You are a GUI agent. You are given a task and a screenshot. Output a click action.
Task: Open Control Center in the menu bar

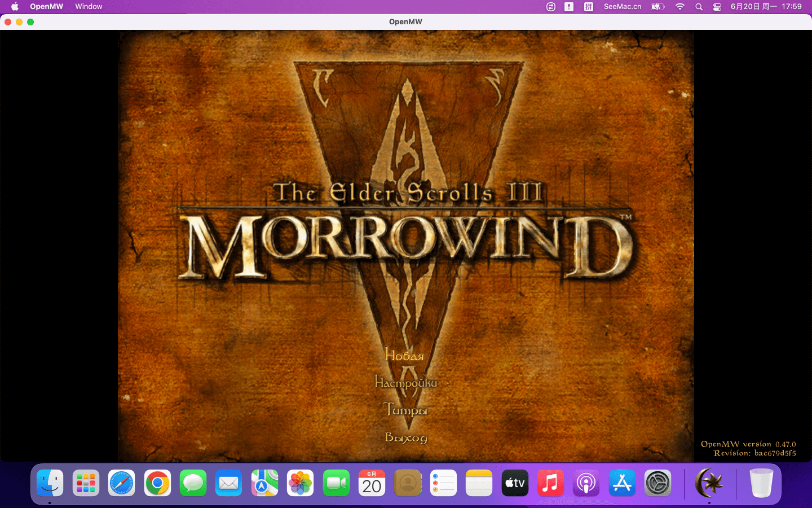pos(717,7)
